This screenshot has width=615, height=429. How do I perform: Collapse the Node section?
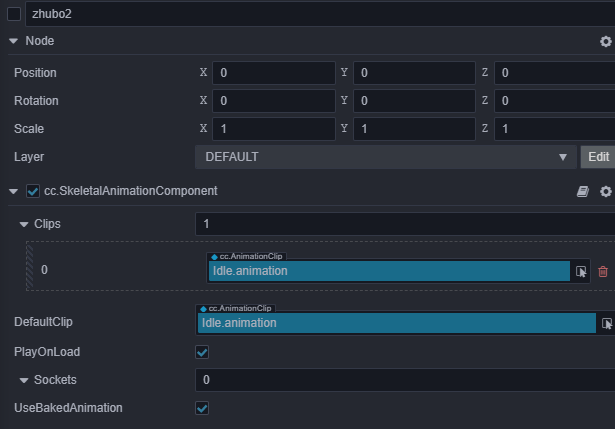(x=13, y=41)
